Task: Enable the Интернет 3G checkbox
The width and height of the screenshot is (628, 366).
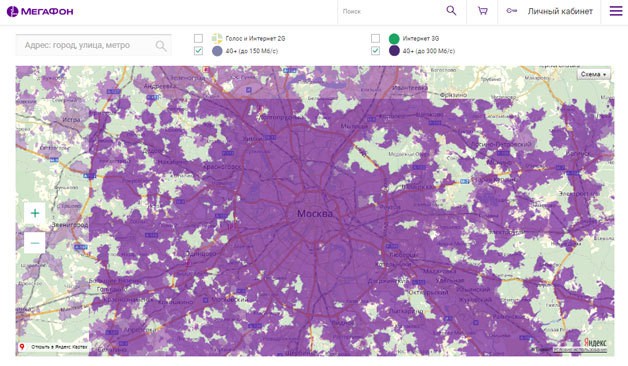Action: pos(375,38)
